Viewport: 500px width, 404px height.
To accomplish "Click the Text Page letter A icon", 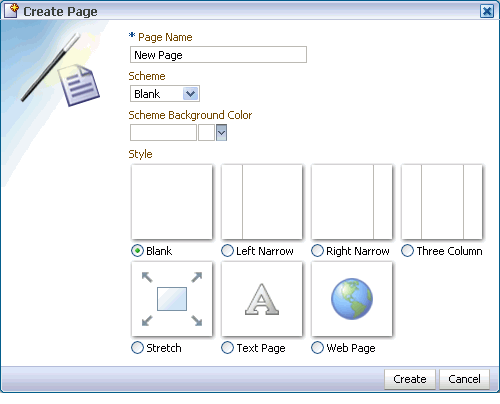I will click(262, 299).
